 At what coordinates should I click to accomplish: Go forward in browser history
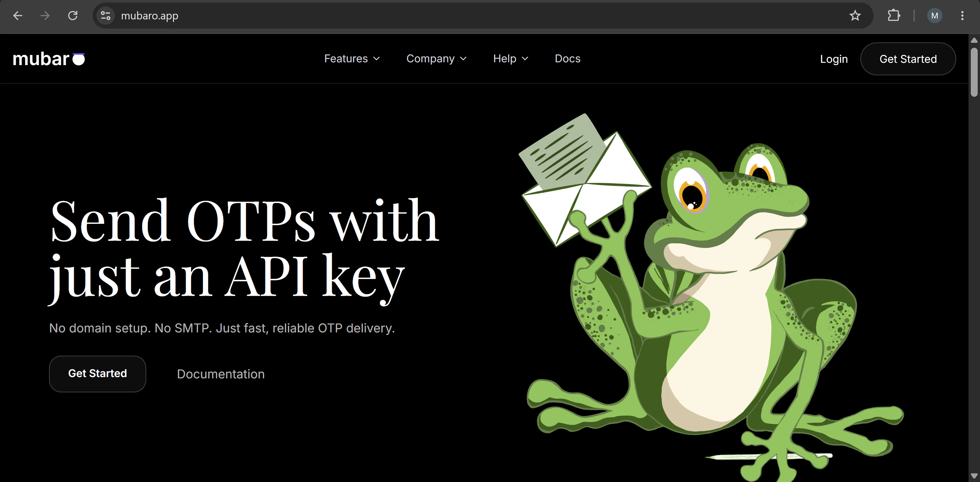(45, 16)
